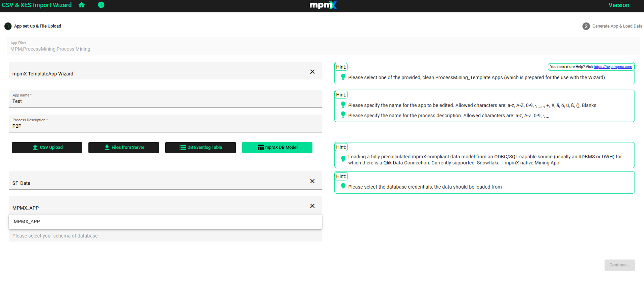
Task: Click the download arrow icon on Files from Server
Action: click(x=107, y=148)
